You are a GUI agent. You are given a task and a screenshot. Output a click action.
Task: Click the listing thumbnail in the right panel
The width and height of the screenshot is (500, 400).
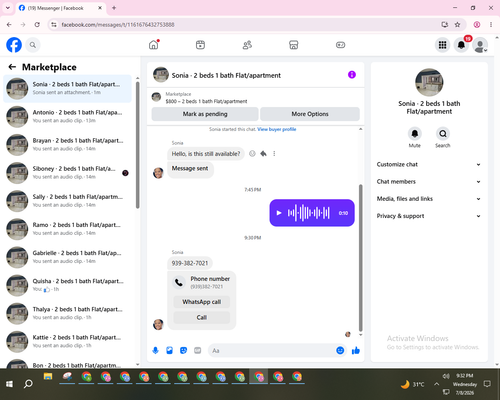(x=429, y=83)
